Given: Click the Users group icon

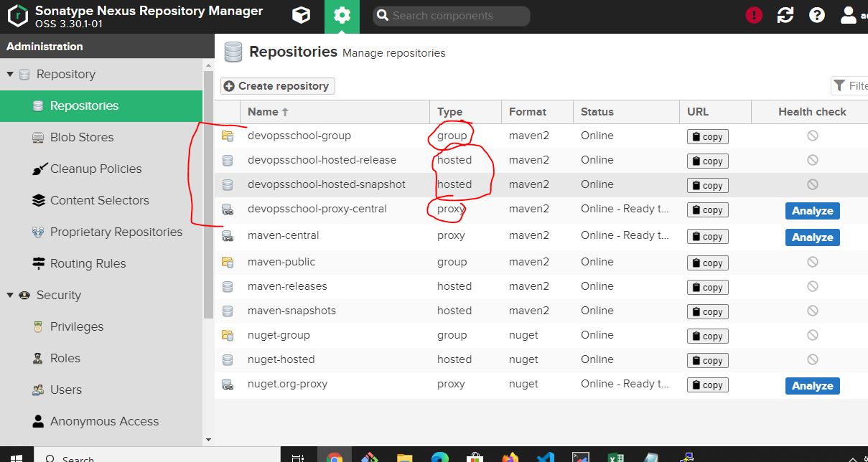Looking at the screenshot, I should [38, 390].
